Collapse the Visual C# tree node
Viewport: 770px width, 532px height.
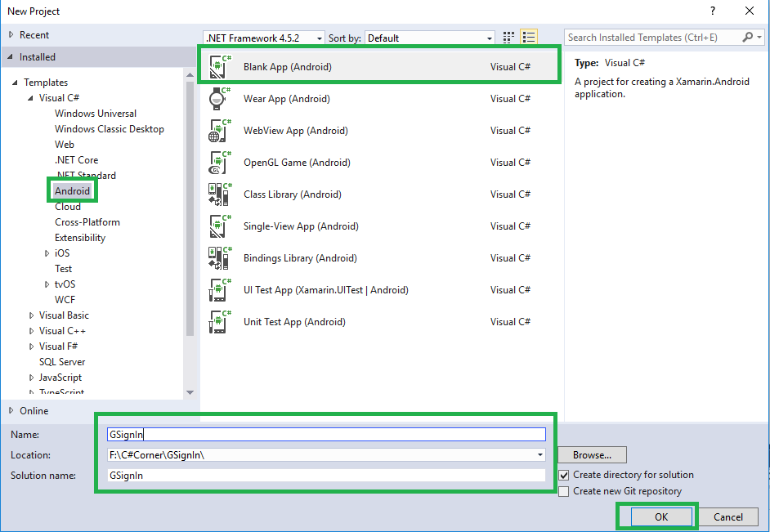click(x=30, y=98)
